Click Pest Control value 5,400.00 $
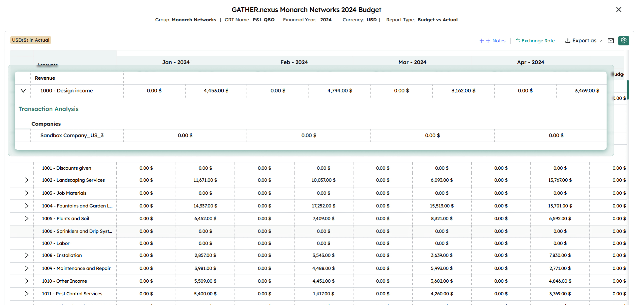The width and height of the screenshot is (644, 305). coord(205,294)
